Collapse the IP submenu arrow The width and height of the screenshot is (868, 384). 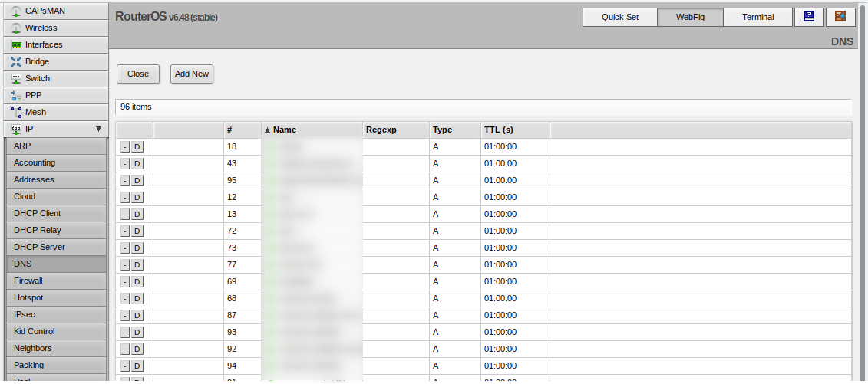tap(98, 130)
